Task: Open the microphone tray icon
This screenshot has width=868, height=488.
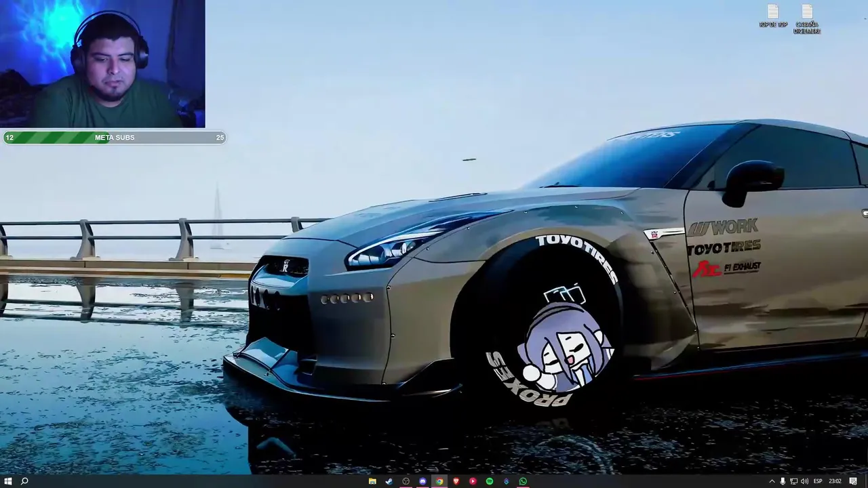Action: coord(783,481)
